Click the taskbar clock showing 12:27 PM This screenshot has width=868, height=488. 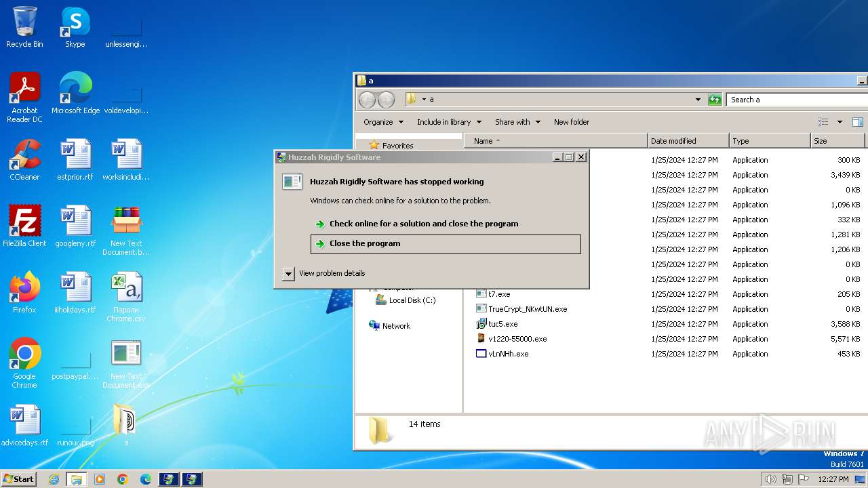(x=833, y=479)
